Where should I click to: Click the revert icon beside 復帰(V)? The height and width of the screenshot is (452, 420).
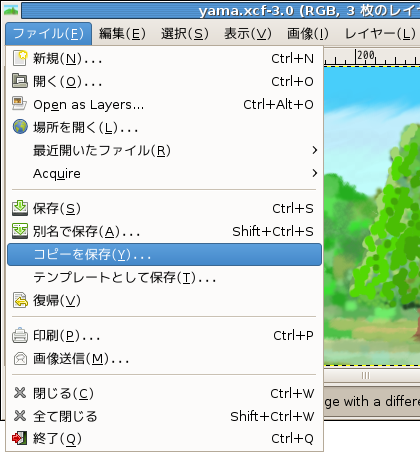click(20, 300)
